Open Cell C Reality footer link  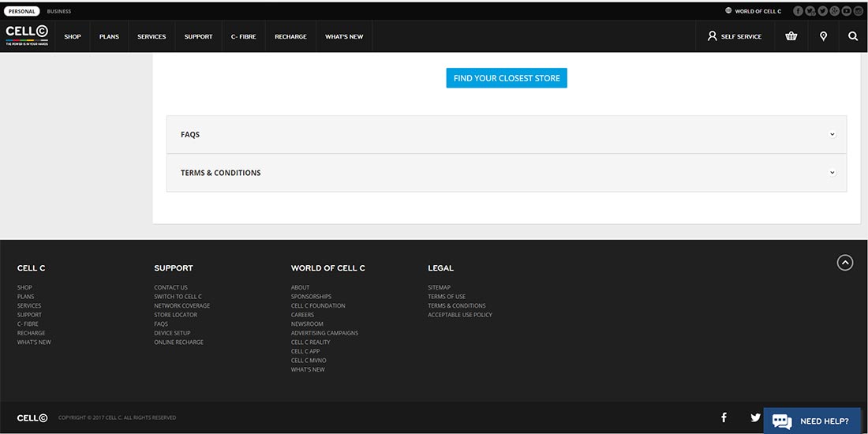(x=311, y=342)
